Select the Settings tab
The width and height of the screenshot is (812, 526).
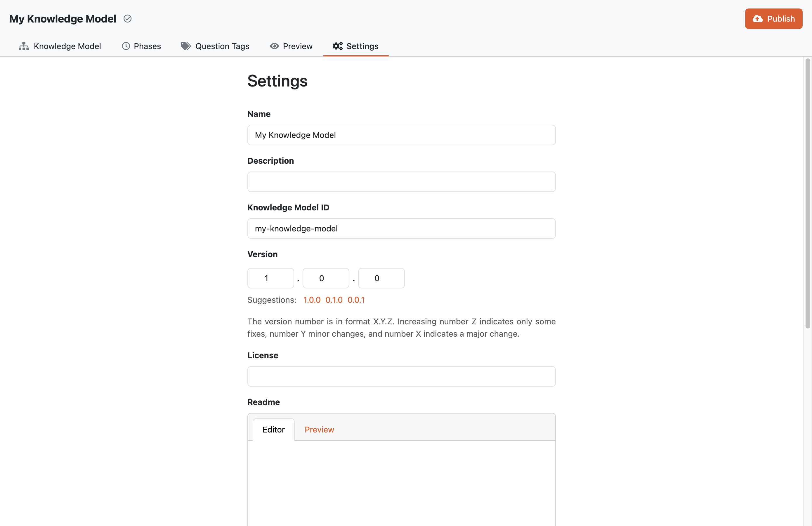coord(355,46)
